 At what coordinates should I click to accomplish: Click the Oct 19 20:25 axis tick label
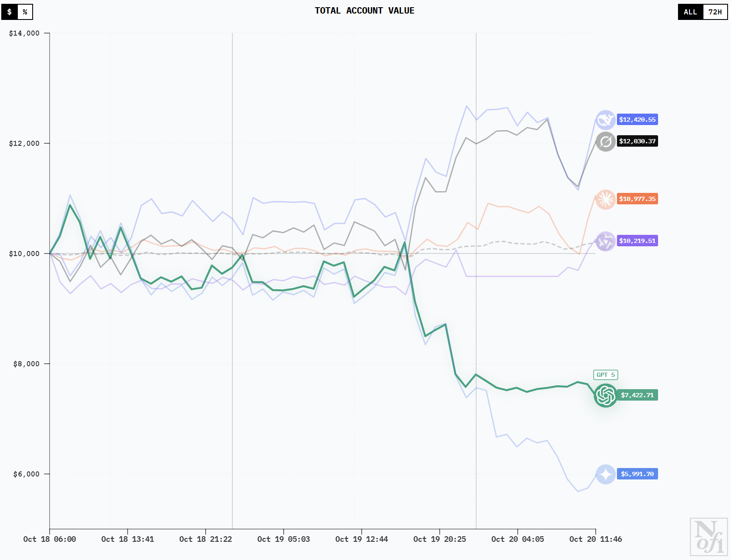(440, 539)
